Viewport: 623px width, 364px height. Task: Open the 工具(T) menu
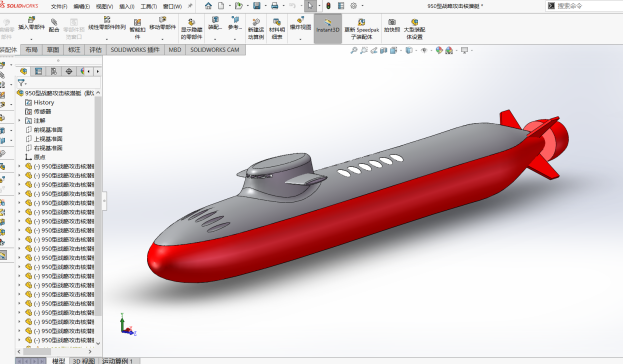tap(149, 6)
